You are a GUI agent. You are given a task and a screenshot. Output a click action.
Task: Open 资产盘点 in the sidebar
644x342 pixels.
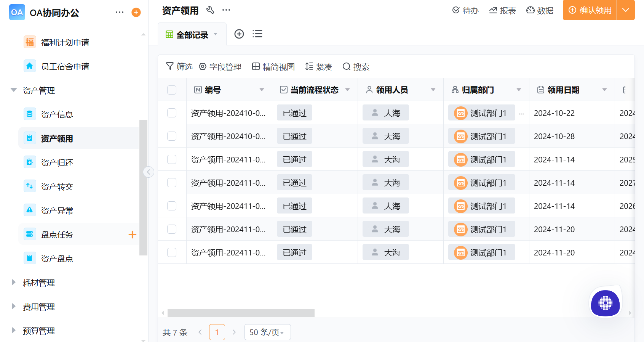(57, 259)
